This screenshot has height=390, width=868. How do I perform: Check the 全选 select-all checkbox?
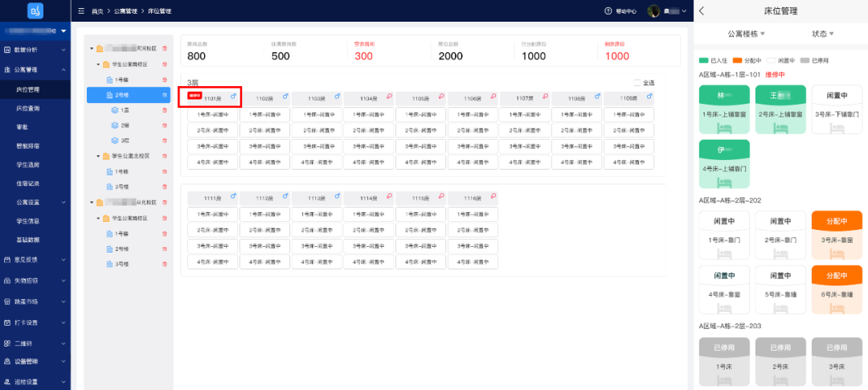click(637, 82)
